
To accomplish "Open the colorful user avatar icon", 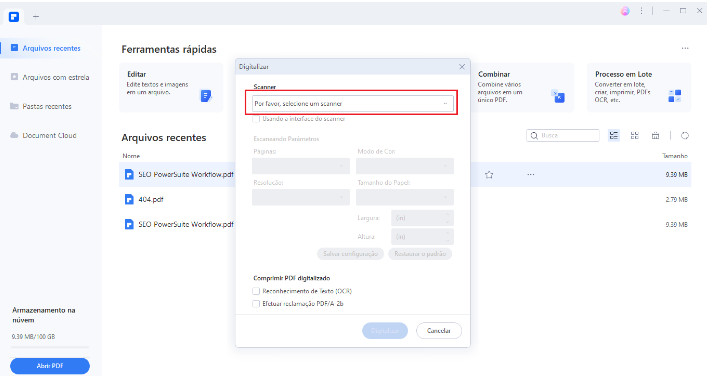I will click(625, 11).
